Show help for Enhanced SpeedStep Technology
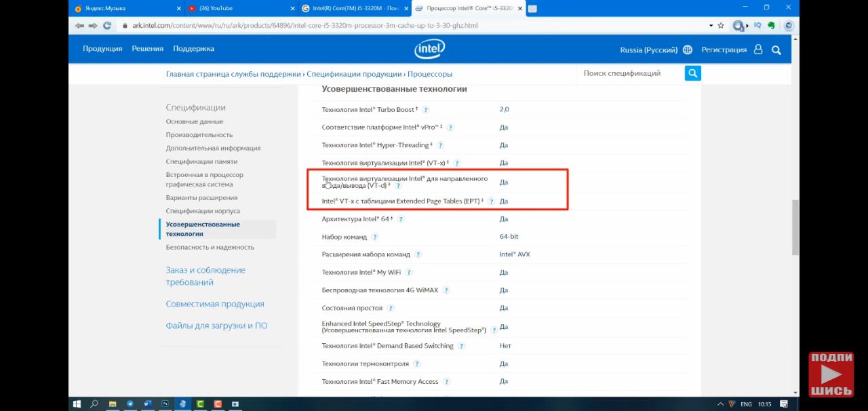 click(494, 330)
